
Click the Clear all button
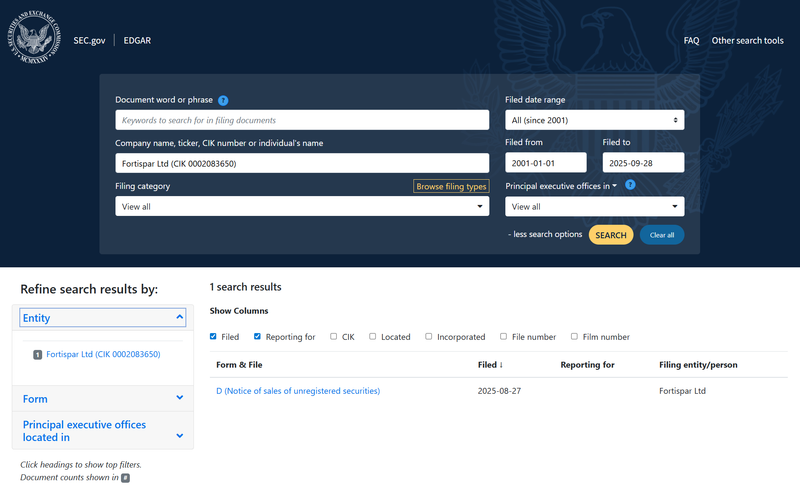click(x=662, y=235)
